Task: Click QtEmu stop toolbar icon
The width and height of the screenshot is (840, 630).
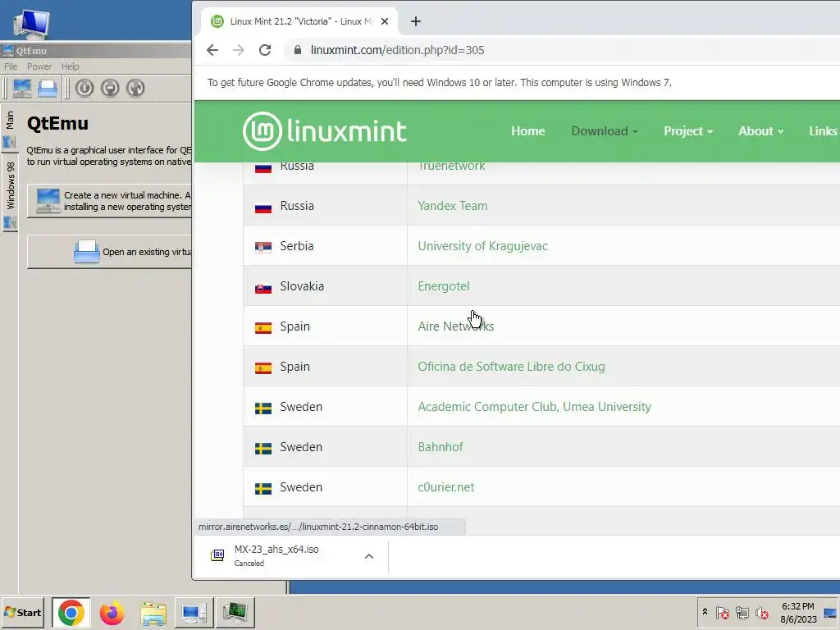Action: [x=110, y=88]
